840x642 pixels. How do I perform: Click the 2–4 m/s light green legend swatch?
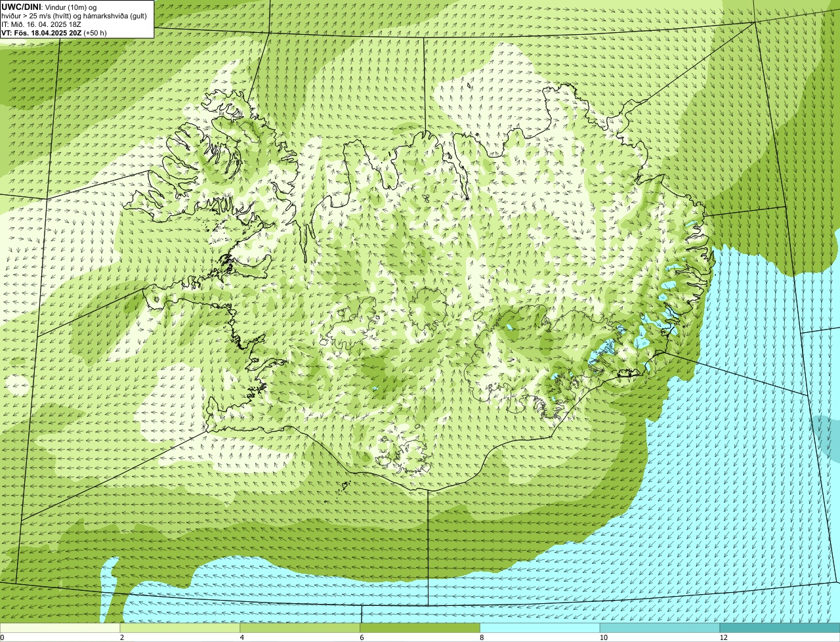click(x=181, y=628)
